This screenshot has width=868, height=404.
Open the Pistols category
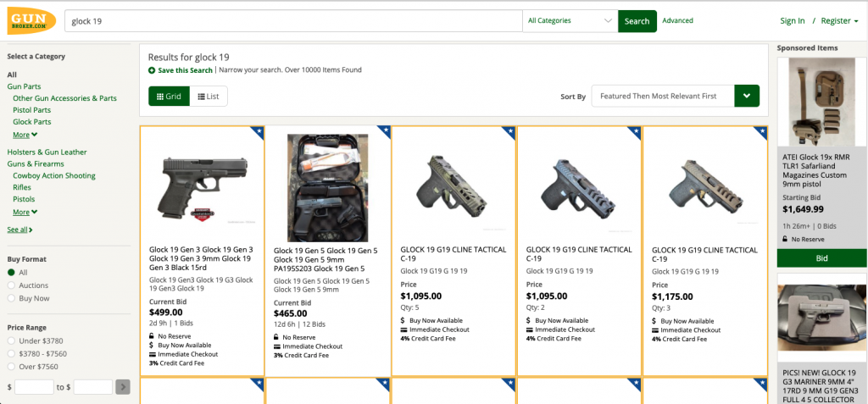tap(24, 199)
